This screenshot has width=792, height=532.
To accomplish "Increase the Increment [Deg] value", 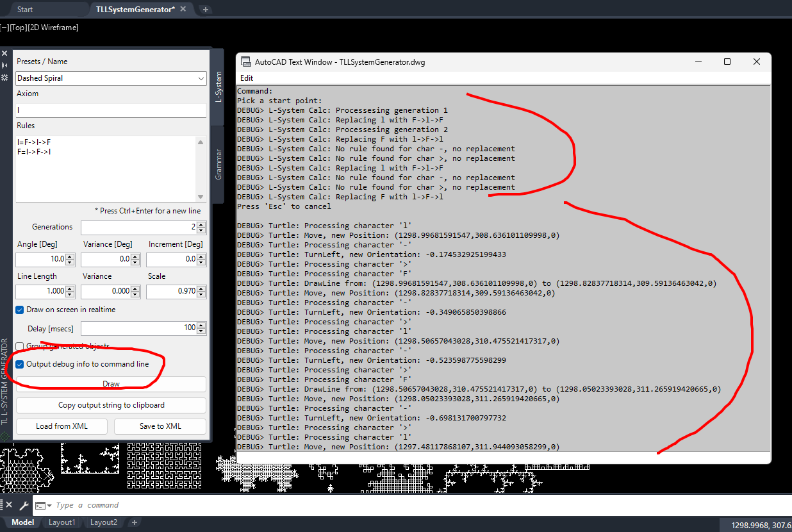I will tap(202, 256).
